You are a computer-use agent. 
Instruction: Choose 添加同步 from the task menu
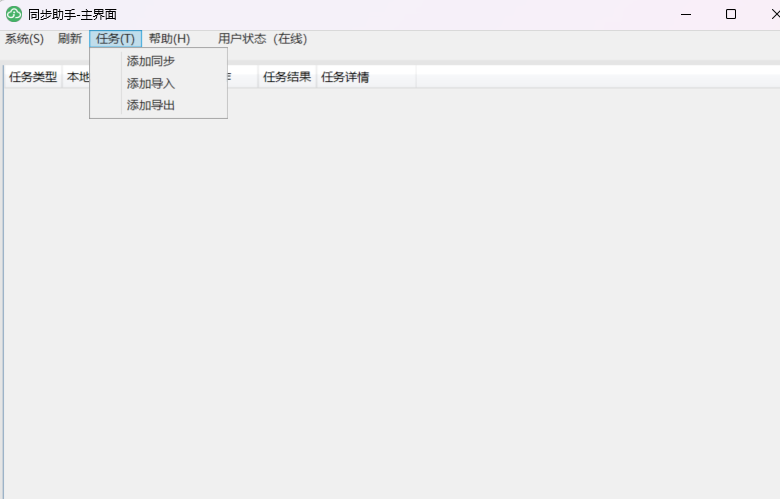pyautogui.click(x=151, y=62)
